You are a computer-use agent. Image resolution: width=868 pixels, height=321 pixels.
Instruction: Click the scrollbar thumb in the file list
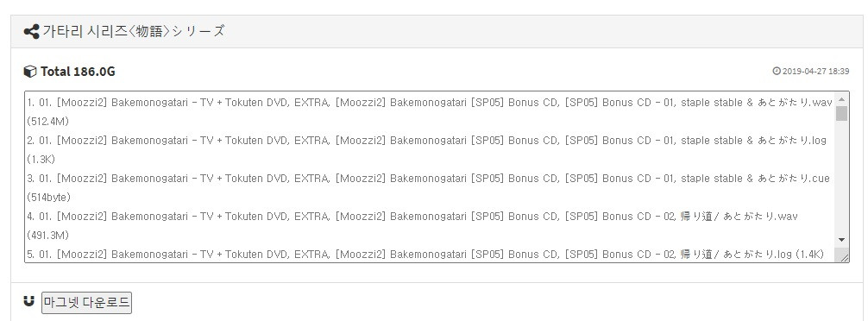click(842, 113)
